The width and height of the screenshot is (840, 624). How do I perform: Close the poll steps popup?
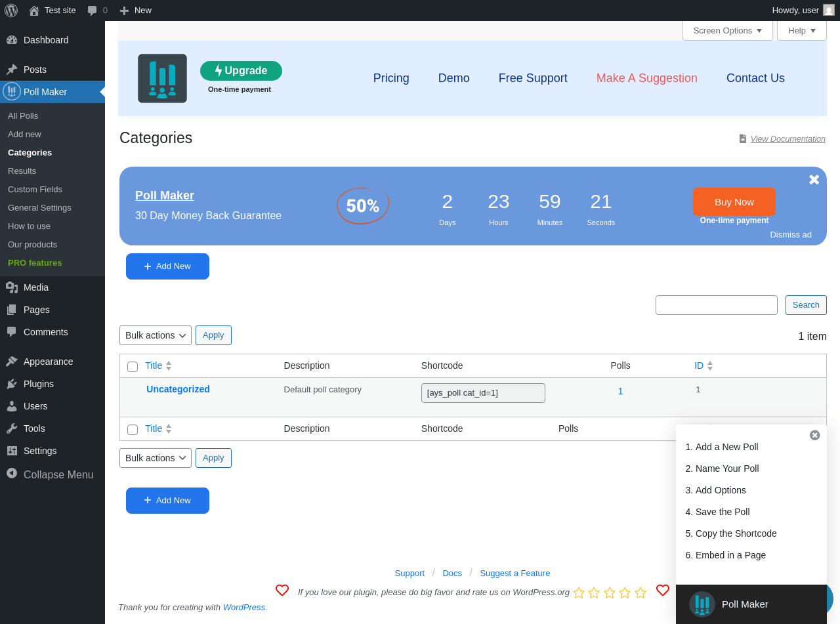click(815, 435)
